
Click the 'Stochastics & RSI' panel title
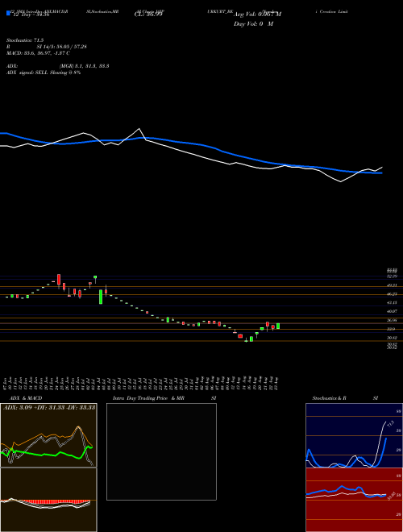tap(345, 398)
